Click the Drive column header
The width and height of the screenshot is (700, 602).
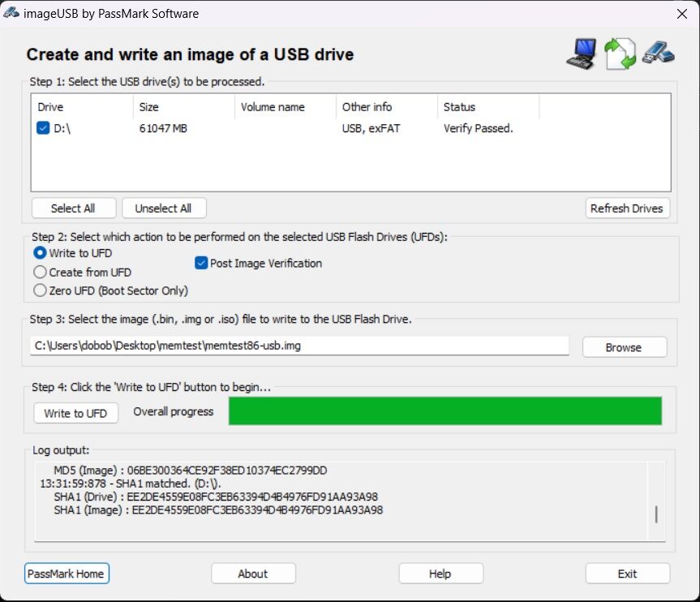coord(82,107)
